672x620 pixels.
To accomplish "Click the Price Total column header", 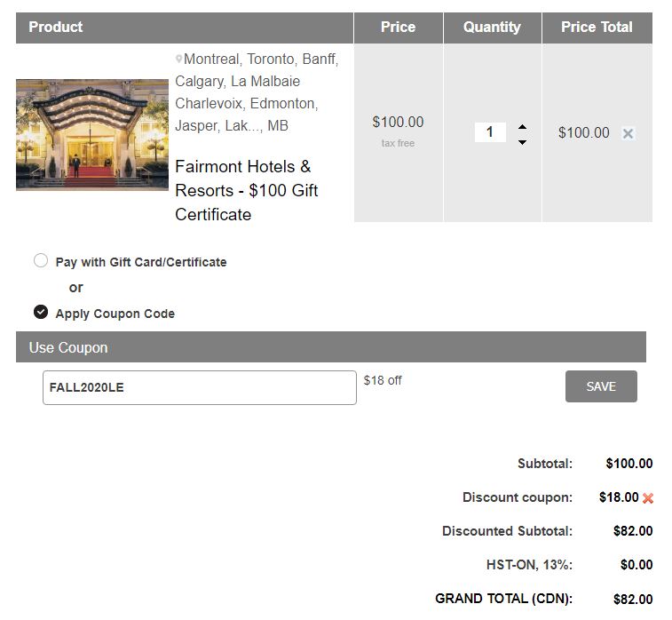I will [x=597, y=28].
